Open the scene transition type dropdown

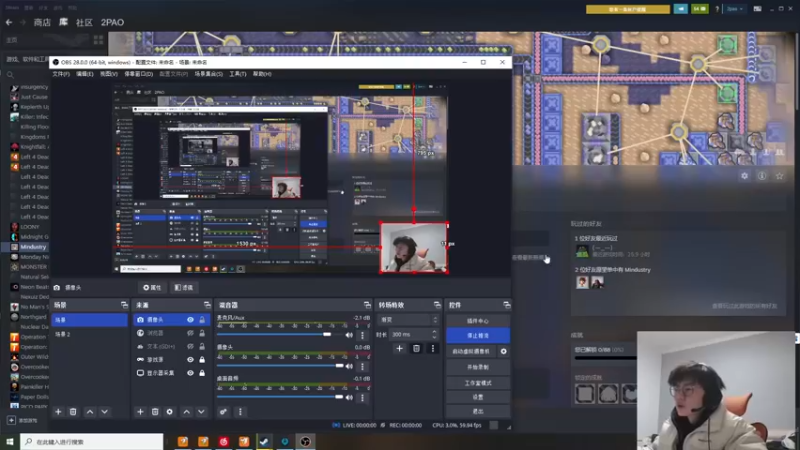[408, 320]
